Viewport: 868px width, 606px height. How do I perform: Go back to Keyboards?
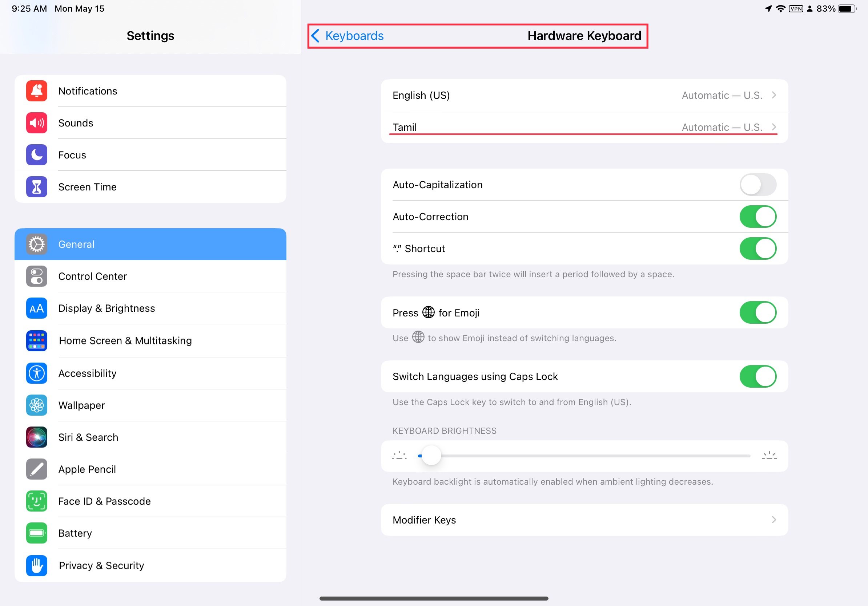[x=347, y=36]
